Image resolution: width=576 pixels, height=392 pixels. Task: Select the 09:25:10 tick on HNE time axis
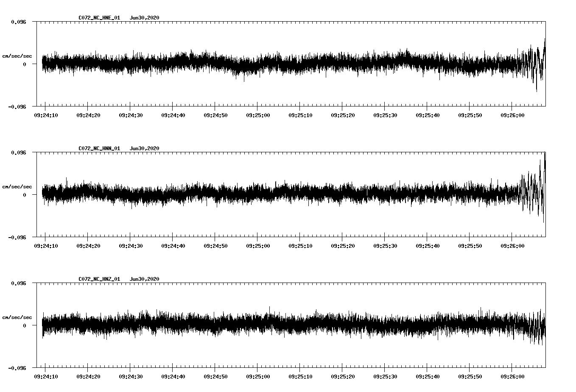[x=300, y=115]
